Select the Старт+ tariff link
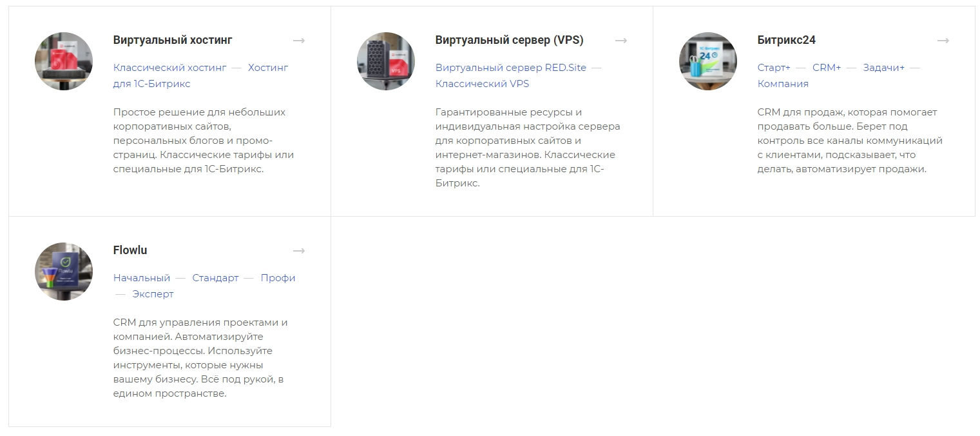The height and width of the screenshot is (436, 980). [x=774, y=68]
